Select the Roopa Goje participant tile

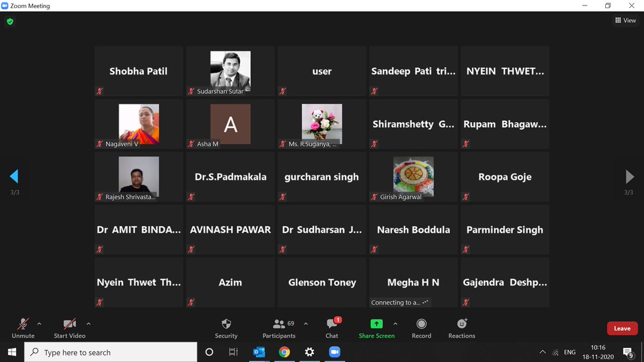505,176
